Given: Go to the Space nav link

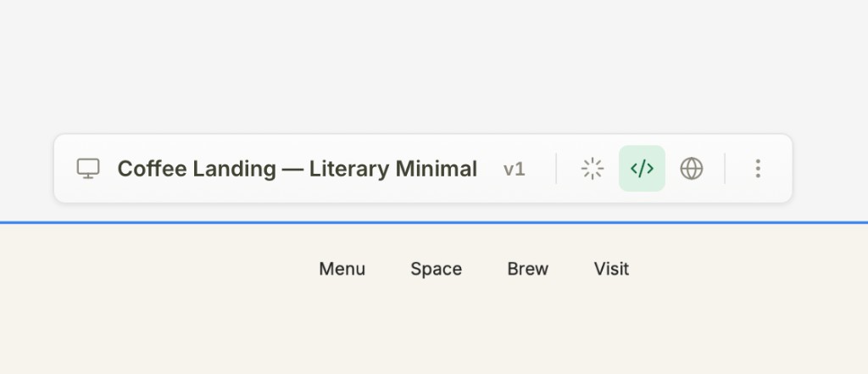Looking at the screenshot, I should pyautogui.click(x=437, y=269).
